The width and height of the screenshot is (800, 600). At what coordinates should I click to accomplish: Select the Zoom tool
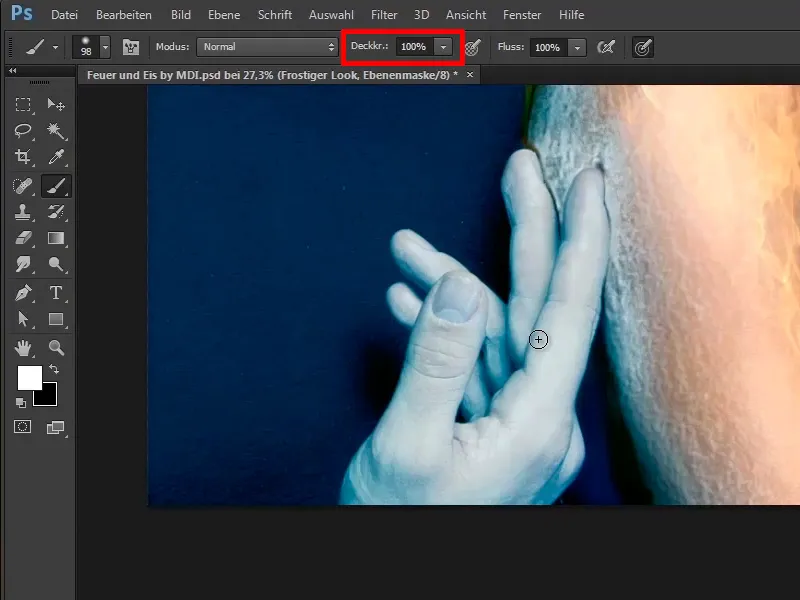click(x=56, y=348)
